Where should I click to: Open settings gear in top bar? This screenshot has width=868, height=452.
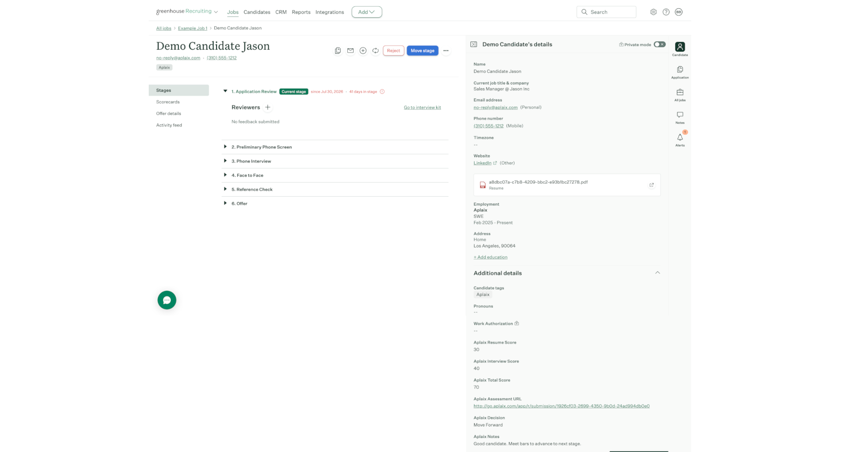[x=653, y=12]
